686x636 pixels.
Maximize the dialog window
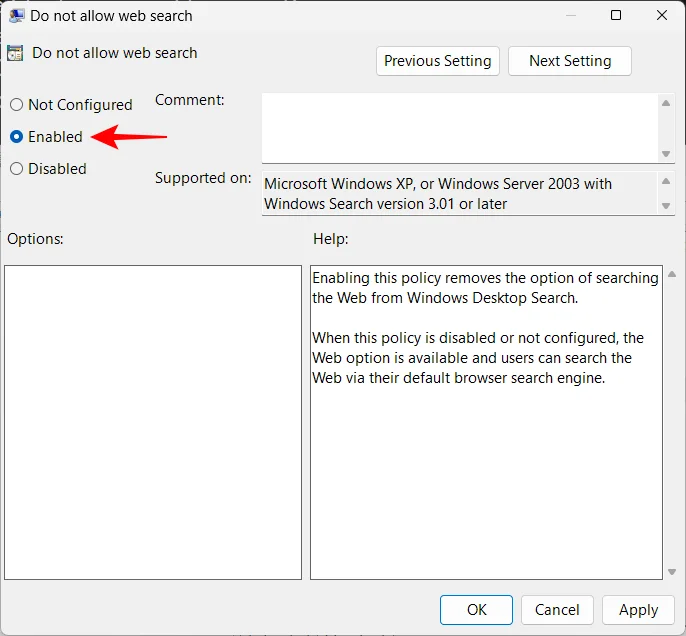(616, 15)
